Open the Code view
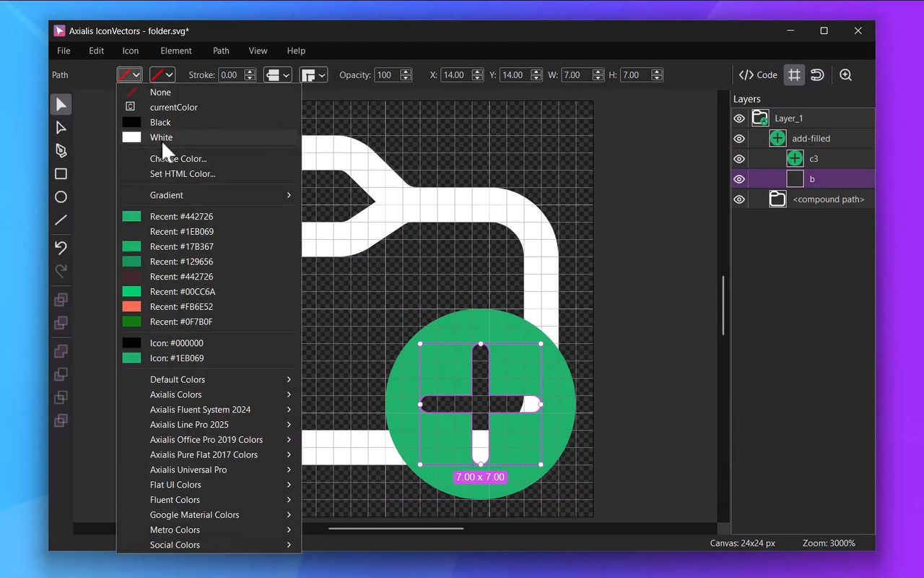The height and width of the screenshot is (578, 924). tap(758, 75)
